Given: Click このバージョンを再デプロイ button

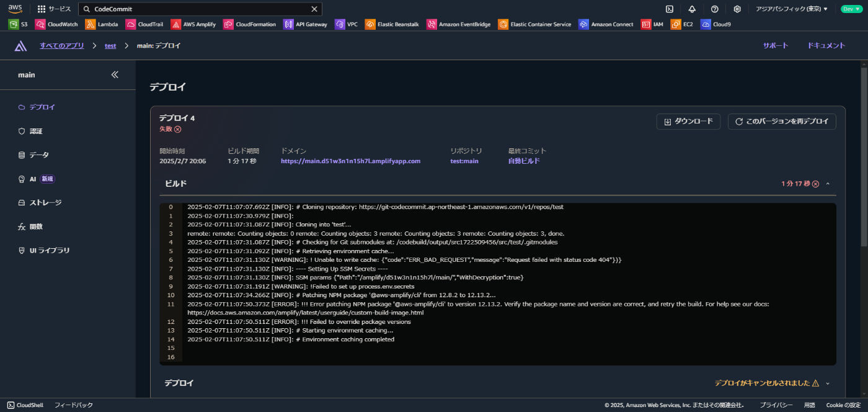Looking at the screenshot, I should tap(782, 122).
